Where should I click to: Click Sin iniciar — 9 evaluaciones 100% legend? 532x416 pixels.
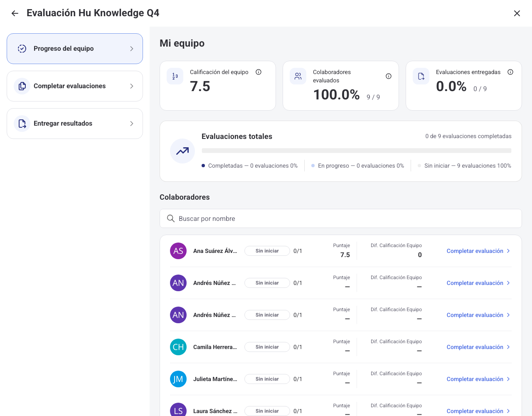coord(465,166)
